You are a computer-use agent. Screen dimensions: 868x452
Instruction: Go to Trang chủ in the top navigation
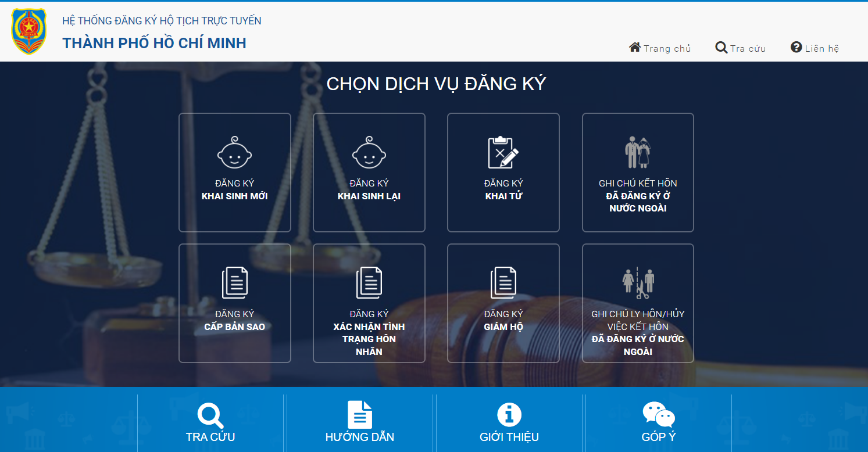(x=660, y=48)
